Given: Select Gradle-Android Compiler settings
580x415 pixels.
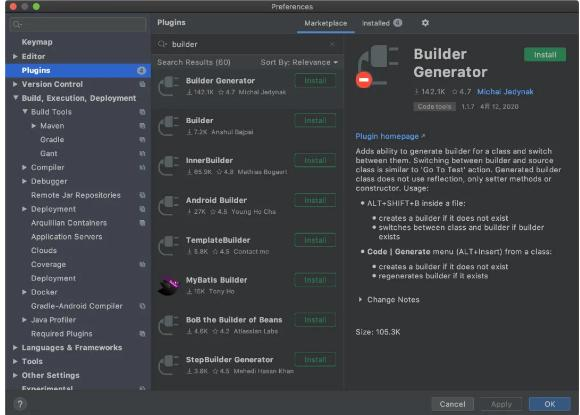Looking at the screenshot, I should pos(77,306).
